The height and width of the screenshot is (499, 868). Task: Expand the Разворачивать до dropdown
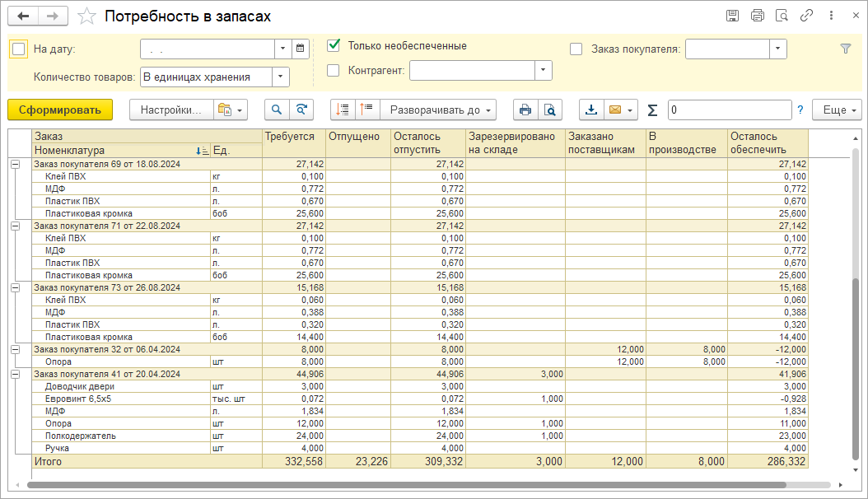click(438, 110)
